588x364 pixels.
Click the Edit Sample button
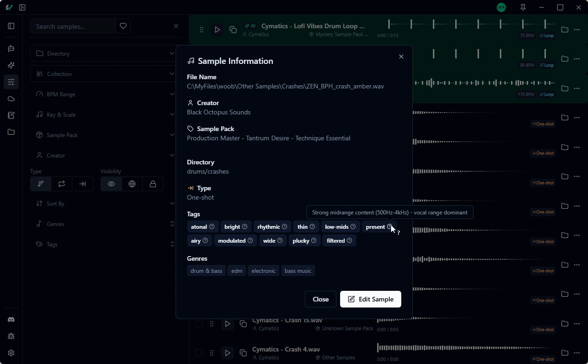pos(370,299)
